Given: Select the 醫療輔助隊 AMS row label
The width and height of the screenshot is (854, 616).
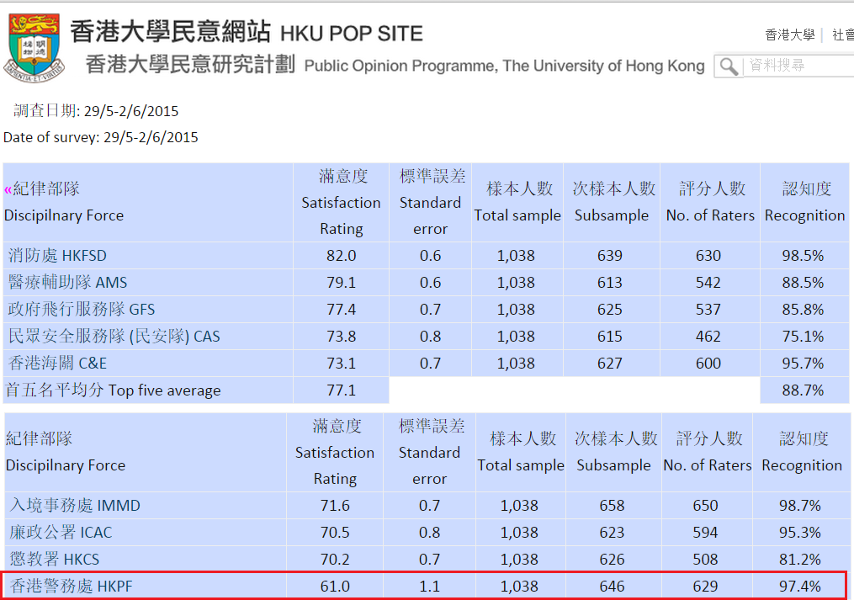Looking at the screenshot, I should [x=67, y=282].
